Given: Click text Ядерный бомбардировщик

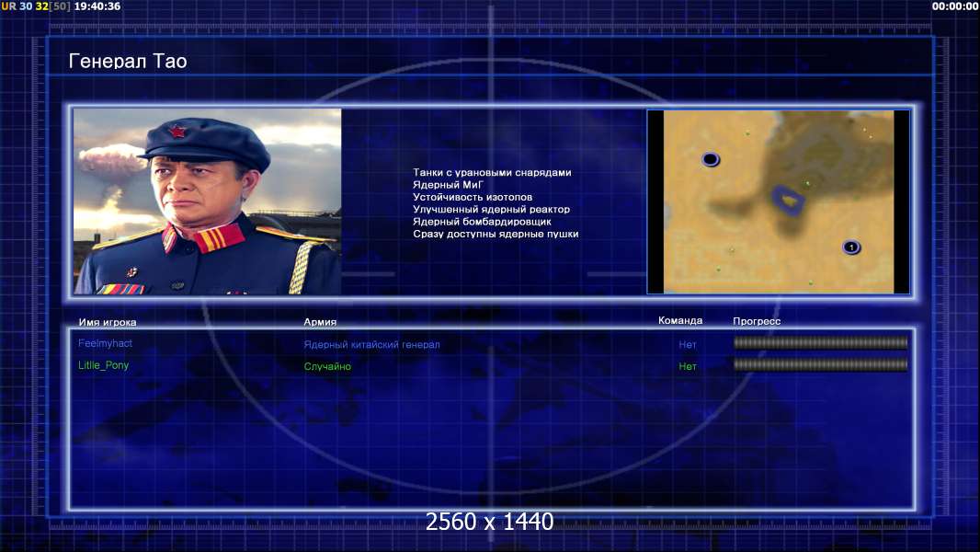Looking at the screenshot, I should 482,222.
